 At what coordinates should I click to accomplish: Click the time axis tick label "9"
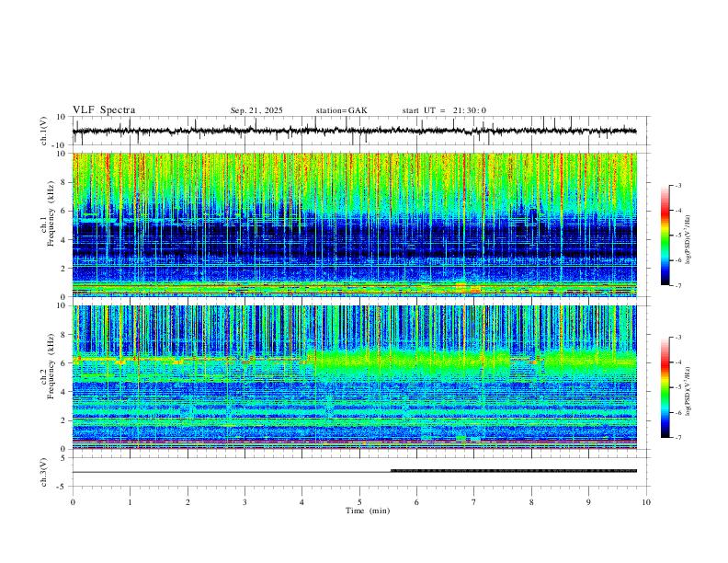point(588,502)
